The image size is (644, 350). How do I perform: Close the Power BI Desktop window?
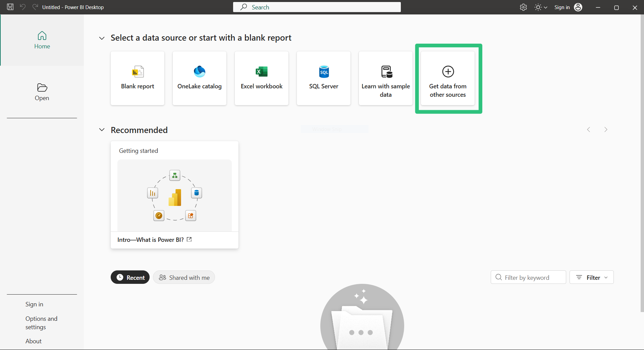pyautogui.click(x=635, y=7)
